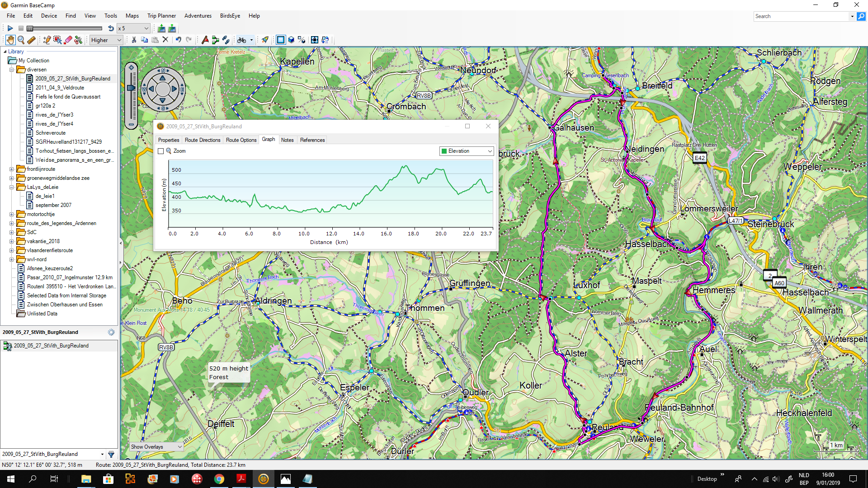Select the Erase tool
The width and height of the screenshot is (868, 488).
[68, 40]
